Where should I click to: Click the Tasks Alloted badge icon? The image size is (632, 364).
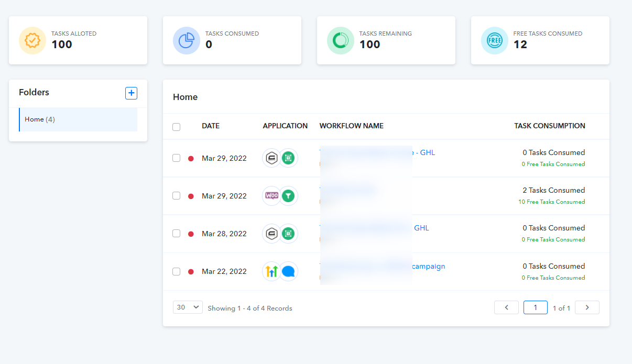tap(32, 40)
